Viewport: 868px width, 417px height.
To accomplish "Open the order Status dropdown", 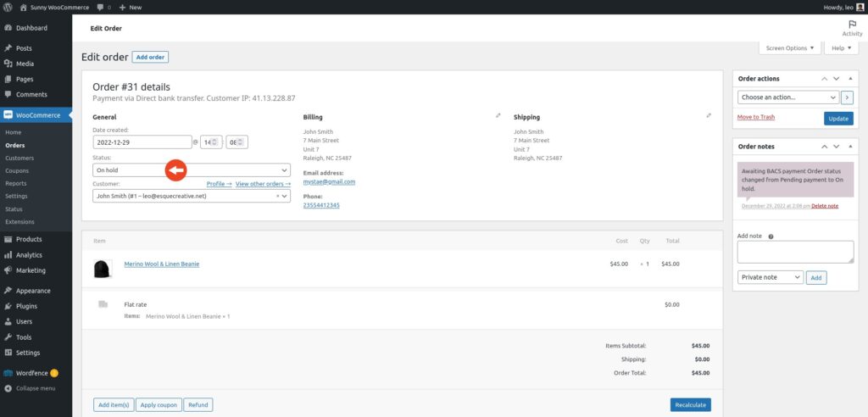I will click(x=192, y=170).
